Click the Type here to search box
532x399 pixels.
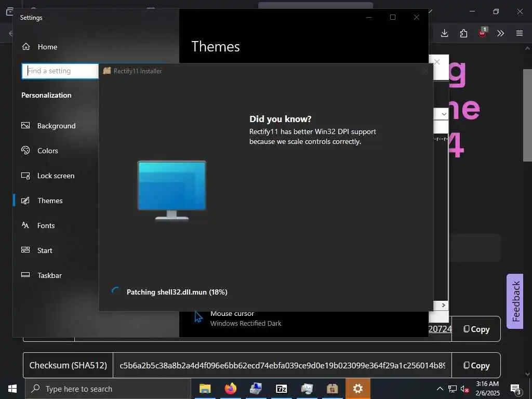pyautogui.click(x=108, y=389)
